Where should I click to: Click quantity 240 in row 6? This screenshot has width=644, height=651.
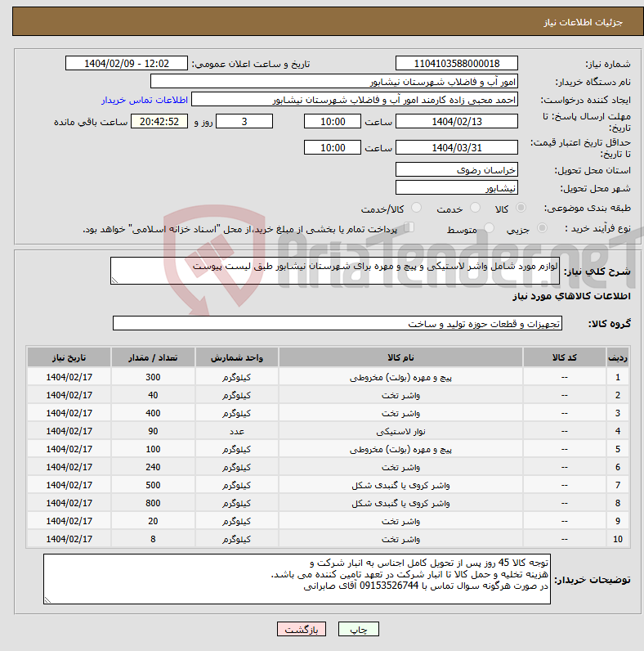(153, 468)
